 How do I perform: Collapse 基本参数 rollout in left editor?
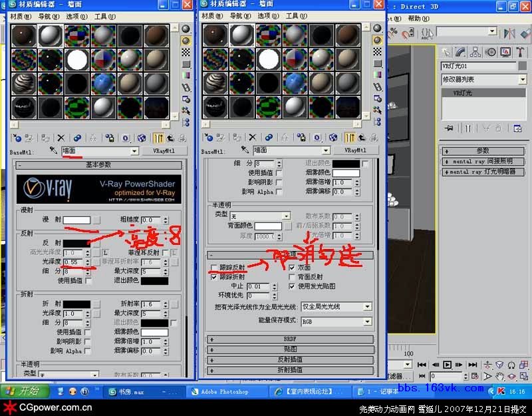(98, 165)
